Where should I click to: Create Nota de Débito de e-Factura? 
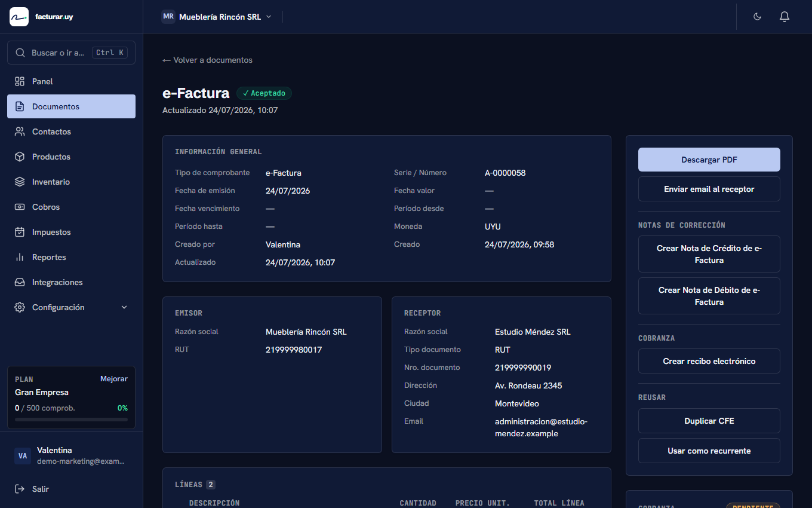click(x=709, y=296)
